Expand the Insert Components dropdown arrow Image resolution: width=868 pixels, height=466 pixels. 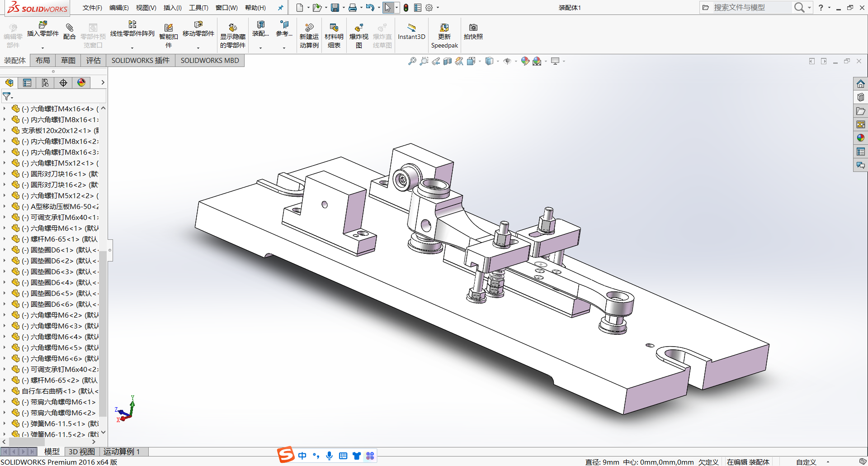[43, 48]
